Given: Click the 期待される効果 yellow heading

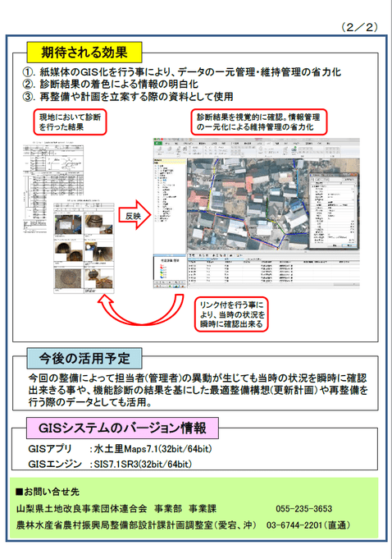Looking at the screenshot, I should pos(84,53).
